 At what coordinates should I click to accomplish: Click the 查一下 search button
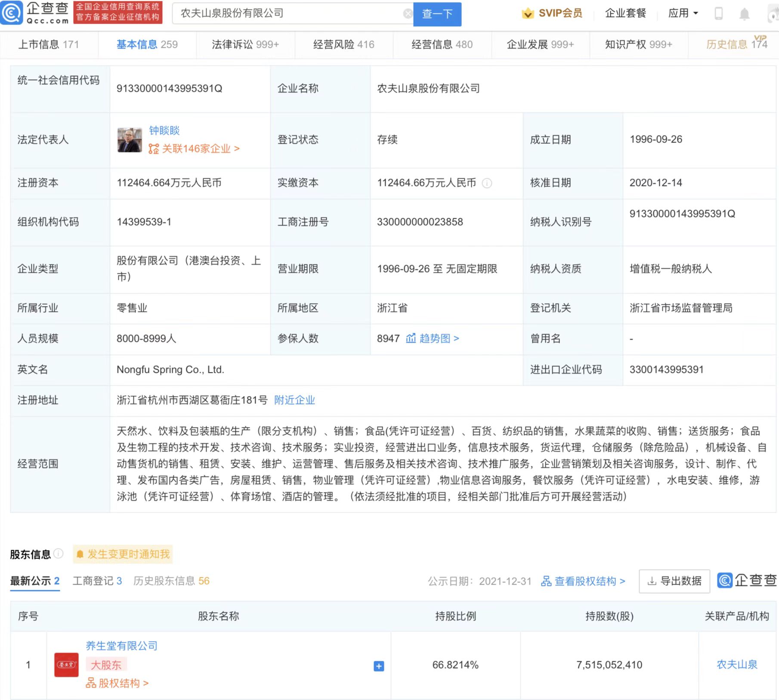point(437,14)
